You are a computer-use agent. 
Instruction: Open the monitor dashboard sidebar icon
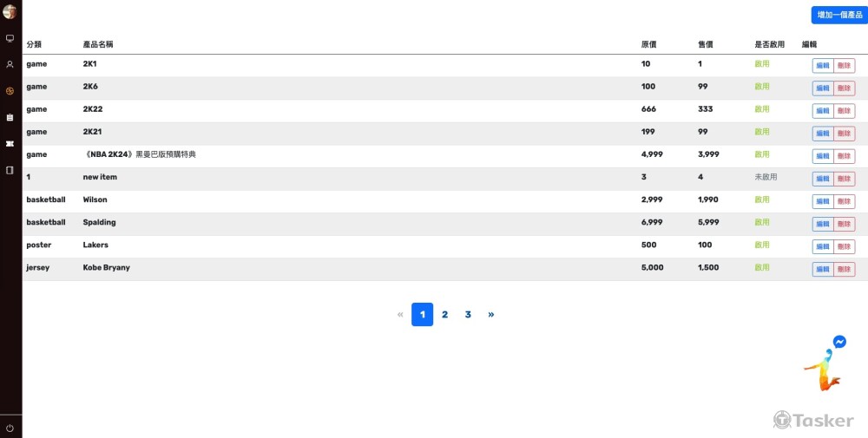(x=10, y=39)
